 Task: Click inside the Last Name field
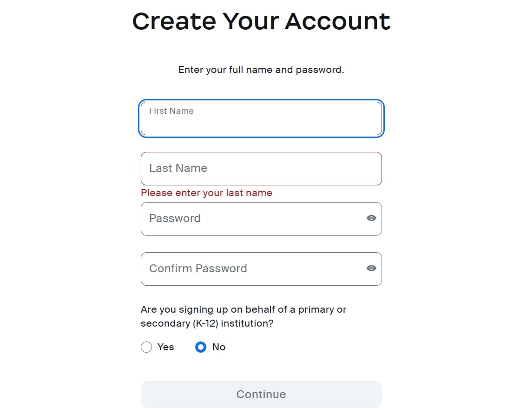(261, 169)
